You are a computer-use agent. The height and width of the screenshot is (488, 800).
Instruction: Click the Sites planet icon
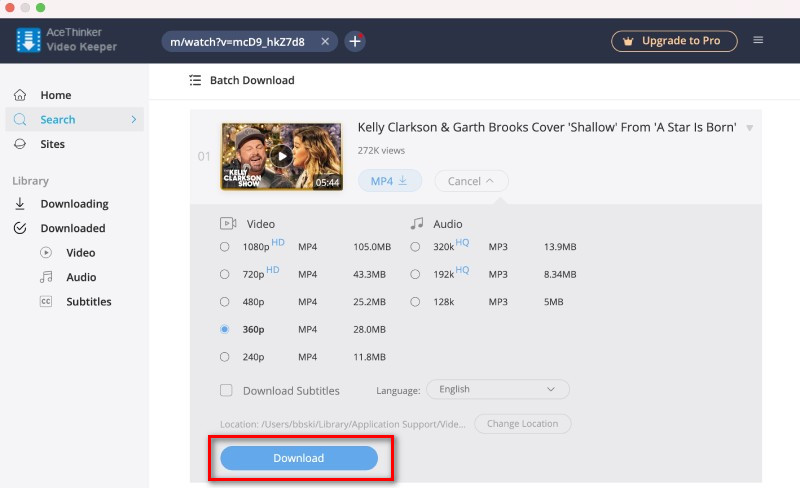click(20, 144)
